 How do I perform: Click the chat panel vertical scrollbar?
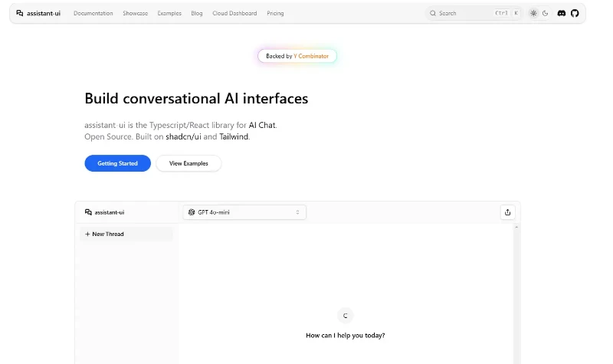[516, 295]
